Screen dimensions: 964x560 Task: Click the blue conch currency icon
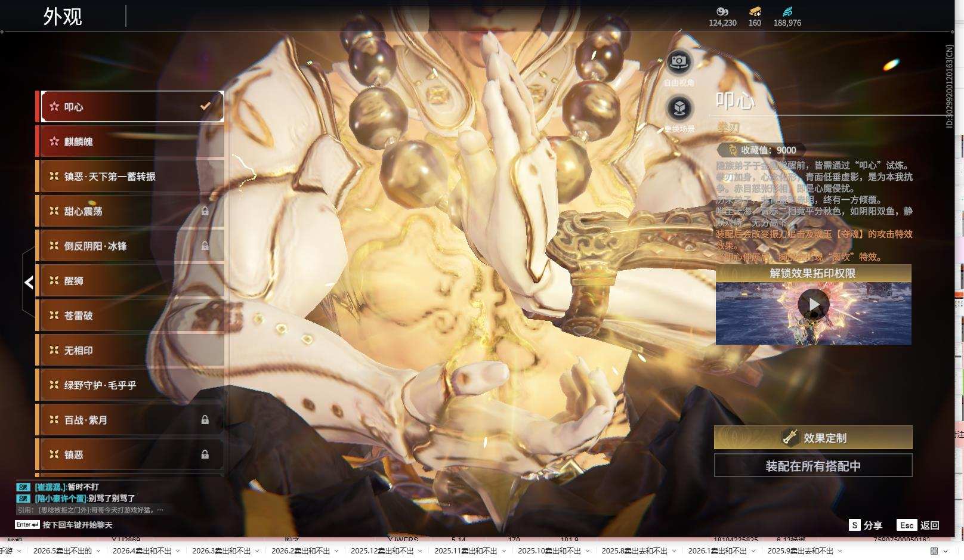787,11
